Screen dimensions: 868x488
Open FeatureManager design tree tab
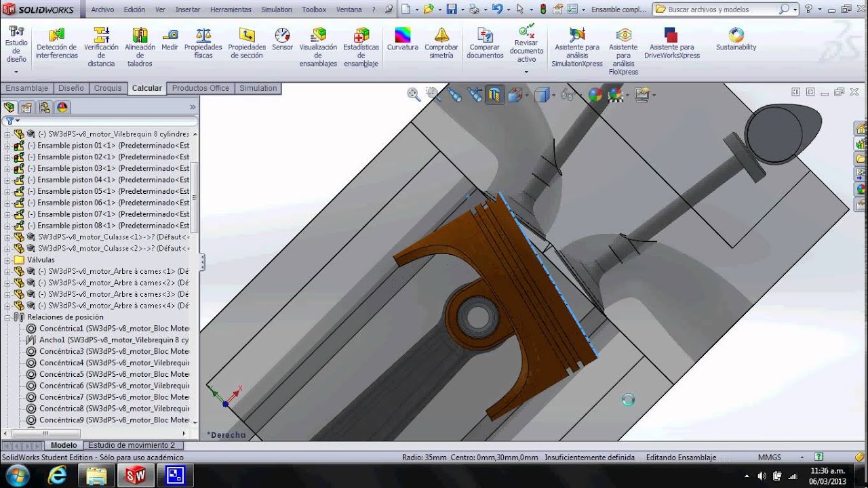click(9, 107)
